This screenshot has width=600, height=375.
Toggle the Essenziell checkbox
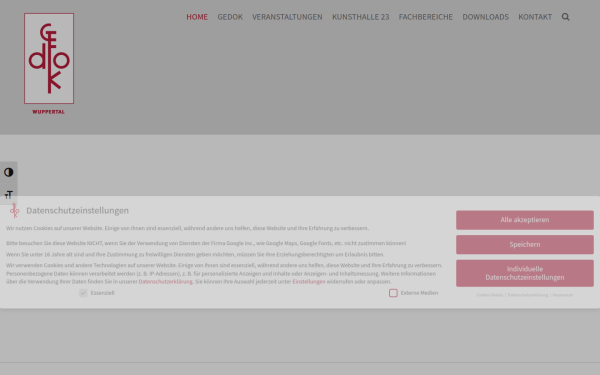(x=83, y=293)
